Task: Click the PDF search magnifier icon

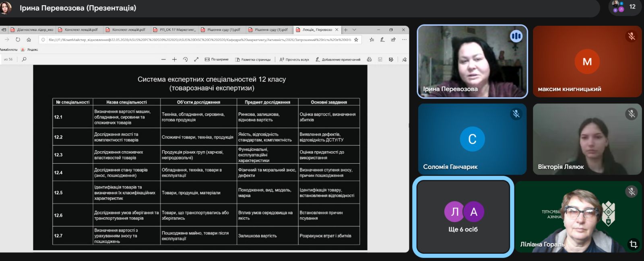Action: 24,59
